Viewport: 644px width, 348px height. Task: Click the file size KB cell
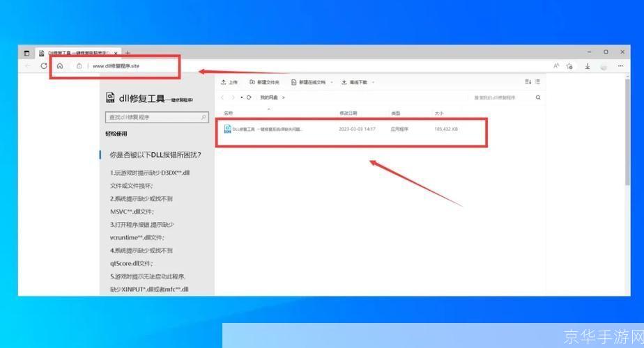(x=446, y=129)
